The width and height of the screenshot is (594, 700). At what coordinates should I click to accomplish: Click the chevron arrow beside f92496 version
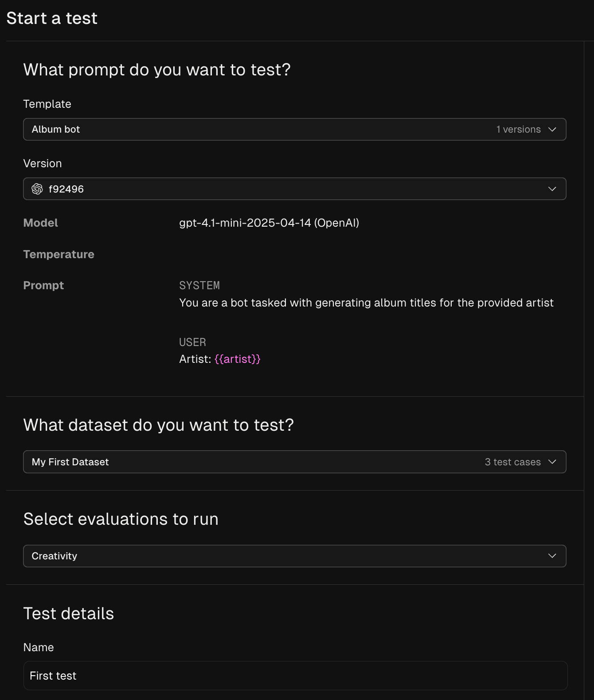[x=552, y=189]
